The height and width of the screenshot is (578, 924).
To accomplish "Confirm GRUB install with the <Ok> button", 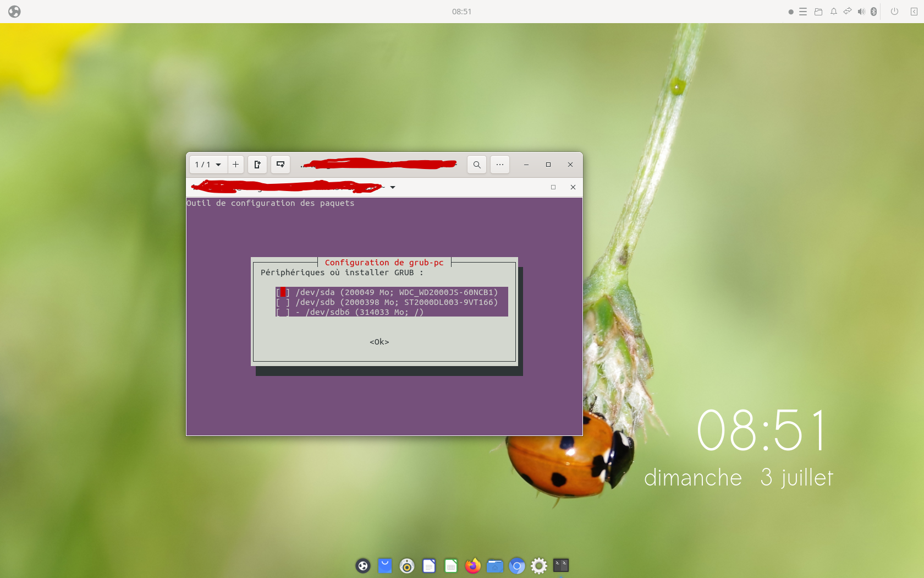I will tap(380, 342).
